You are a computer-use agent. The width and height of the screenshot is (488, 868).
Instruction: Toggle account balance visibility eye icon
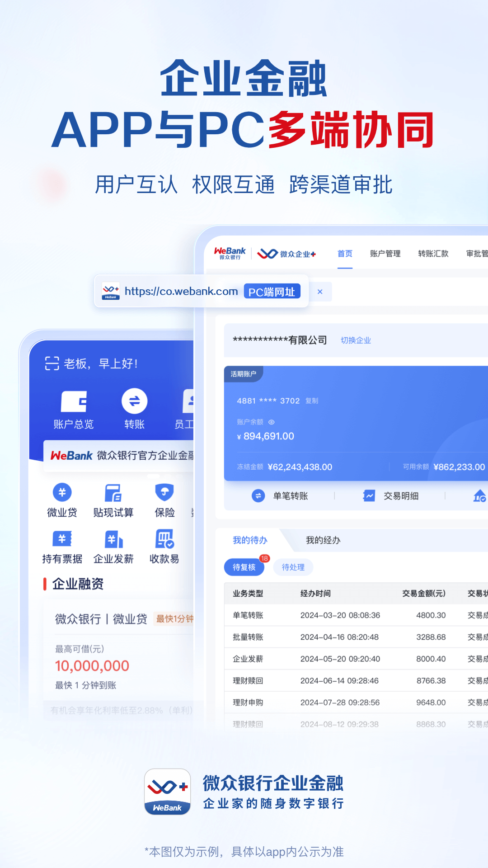(272, 422)
